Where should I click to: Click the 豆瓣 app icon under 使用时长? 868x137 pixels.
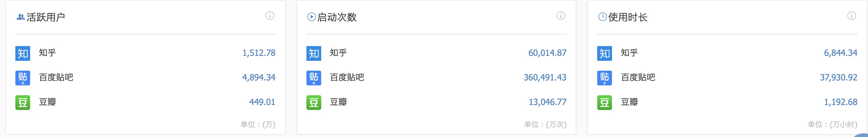(605, 102)
